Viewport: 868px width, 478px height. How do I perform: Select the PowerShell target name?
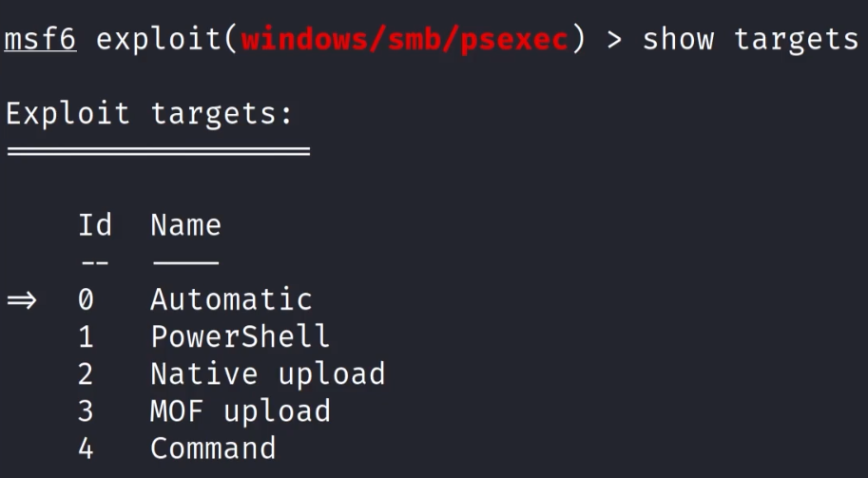point(240,336)
